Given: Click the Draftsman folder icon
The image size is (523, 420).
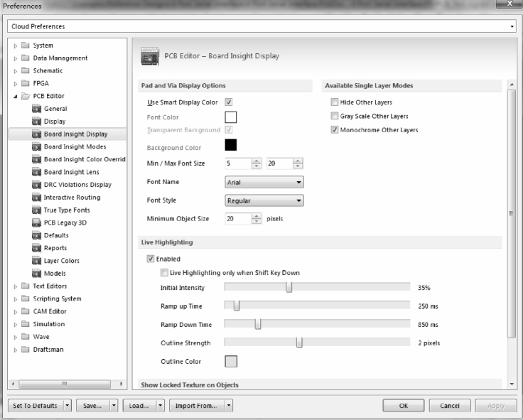Looking at the screenshot, I should tap(26, 349).
